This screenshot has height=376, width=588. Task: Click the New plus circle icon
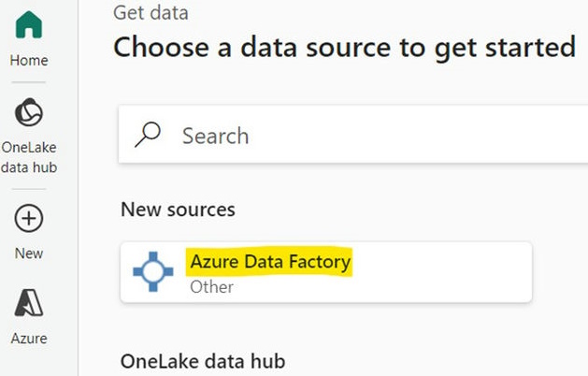[x=29, y=218]
